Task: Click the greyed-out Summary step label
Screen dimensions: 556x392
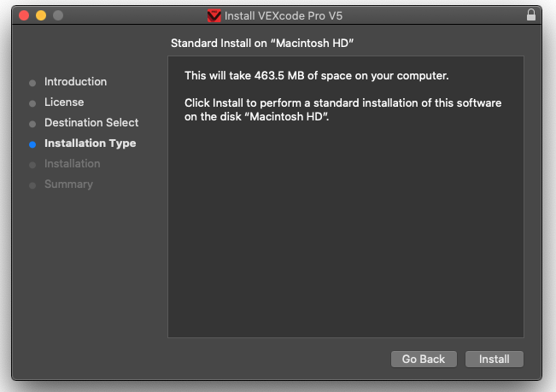Action: [x=68, y=184]
